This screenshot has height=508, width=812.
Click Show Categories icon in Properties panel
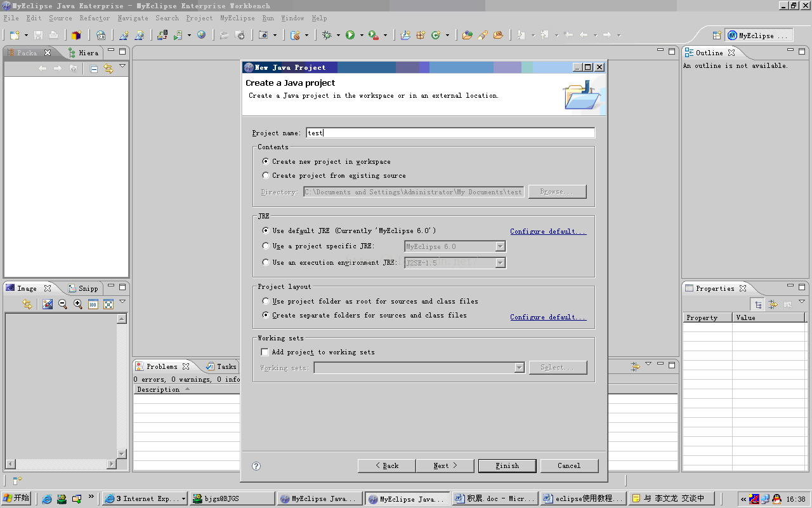pos(757,304)
